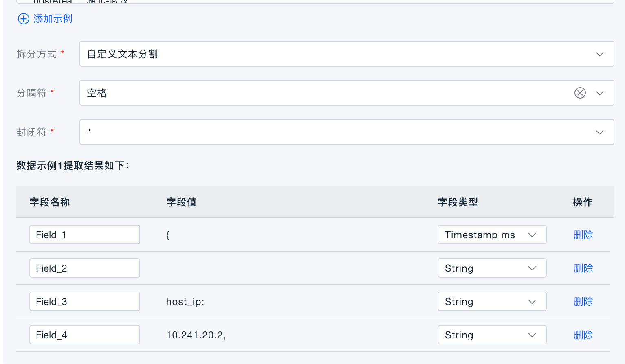Clear the 空格 separator using the X icon
The width and height of the screenshot is (625, 364).
tap(580, 93)
